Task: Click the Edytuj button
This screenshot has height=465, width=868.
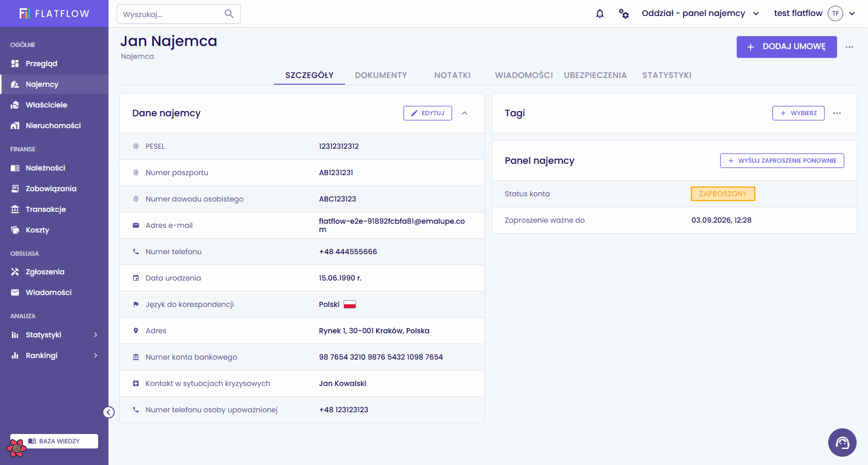Action: [428, 113]
